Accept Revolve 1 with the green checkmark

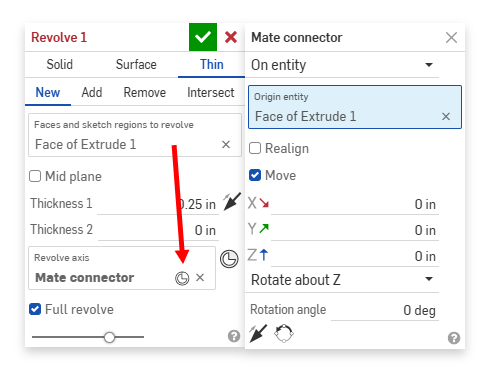[x=203, y=37]
